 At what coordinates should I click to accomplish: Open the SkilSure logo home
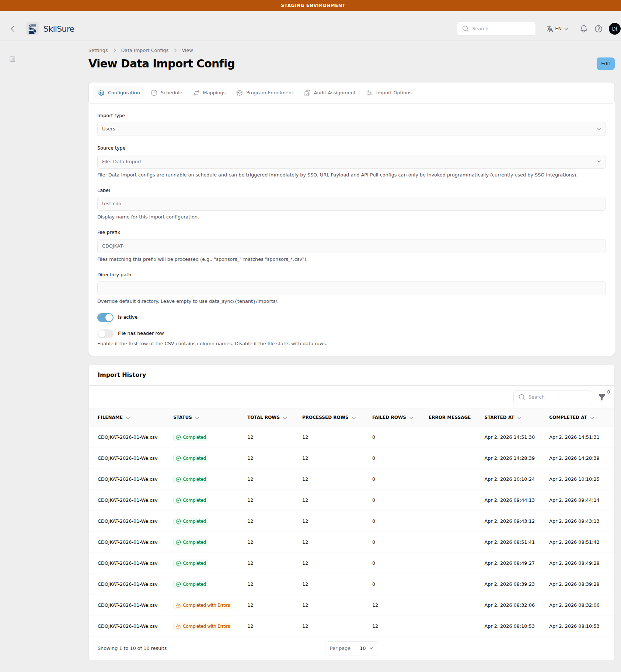pyautogui.click(x=50, y=29)
